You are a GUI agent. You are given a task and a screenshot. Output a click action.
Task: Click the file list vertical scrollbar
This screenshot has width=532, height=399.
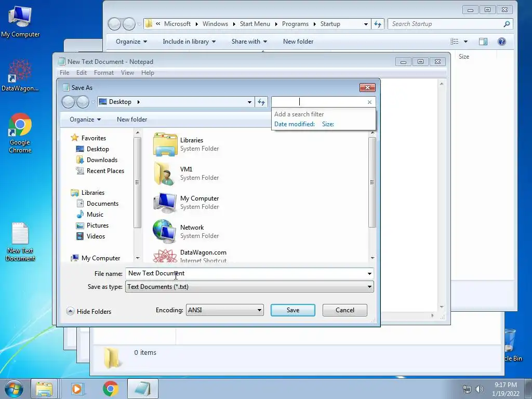coord(372,182)
